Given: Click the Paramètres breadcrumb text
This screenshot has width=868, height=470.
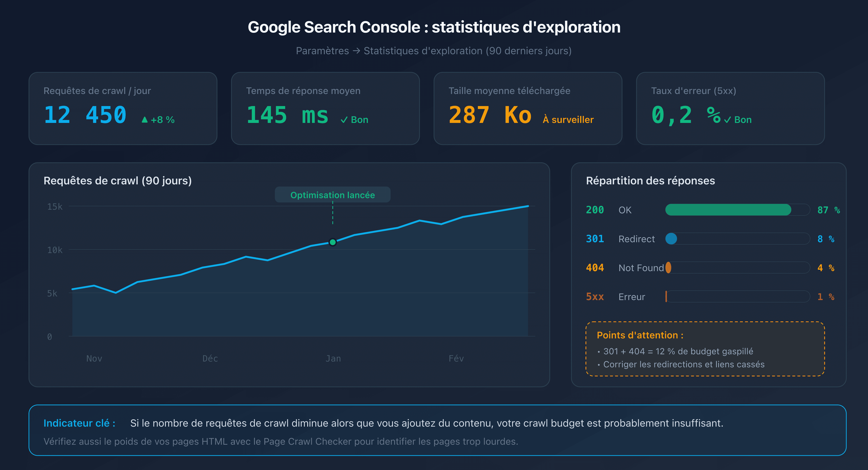Looking at the screenshot, I should 322,51.
